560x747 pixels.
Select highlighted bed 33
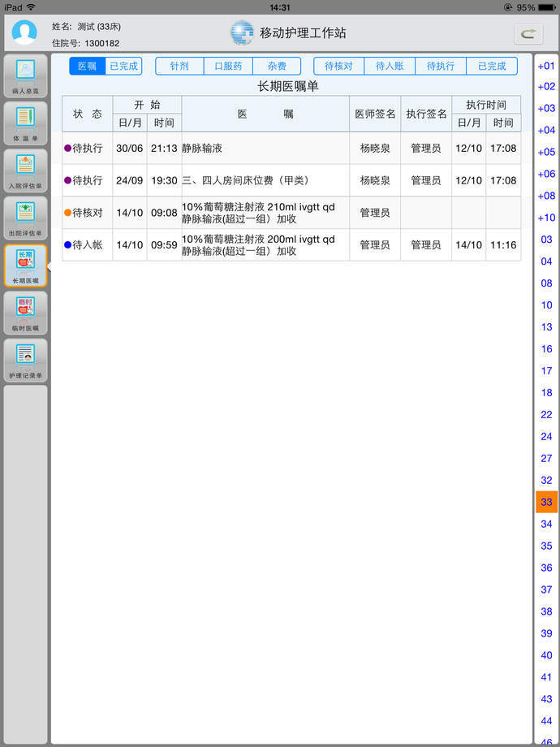(x=547, y=502)
